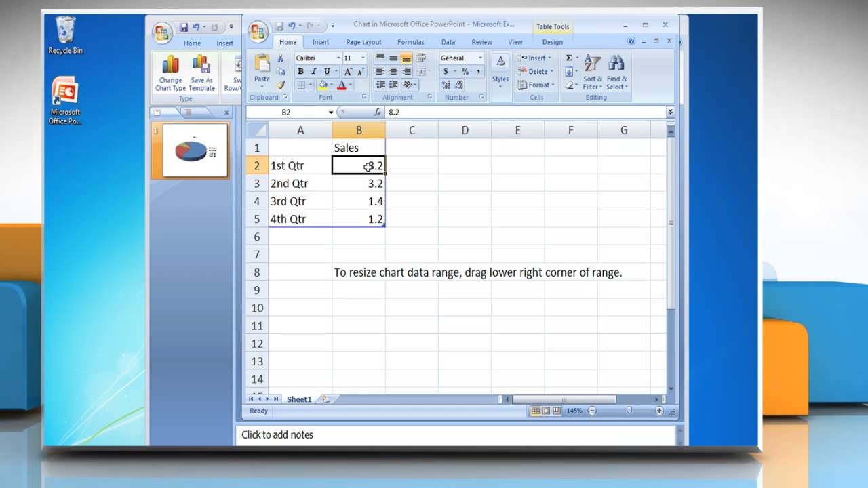Image resolution: width=868 pixels, height=488 pixels.
Task: Click the Font Color red swatch
Action: (342, 85)
